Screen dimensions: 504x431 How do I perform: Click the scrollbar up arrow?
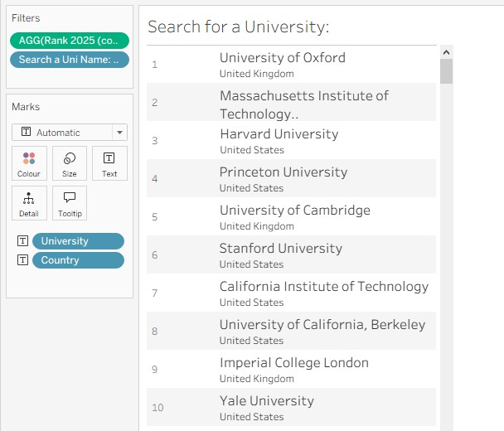pyautogui.click(x=447, y=52)
